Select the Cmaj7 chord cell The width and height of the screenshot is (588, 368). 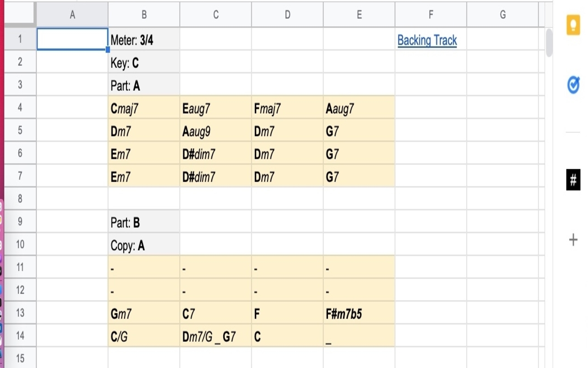[x=144, y=108]
